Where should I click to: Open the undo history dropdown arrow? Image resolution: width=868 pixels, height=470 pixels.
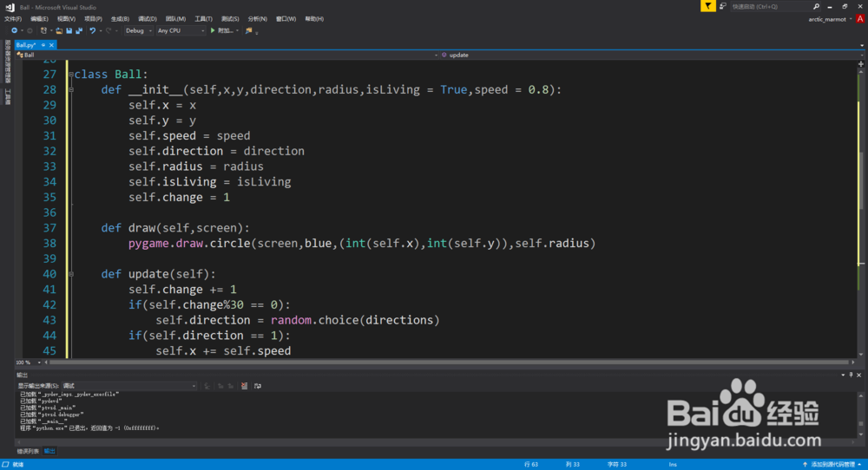click(x=101, y=30)
